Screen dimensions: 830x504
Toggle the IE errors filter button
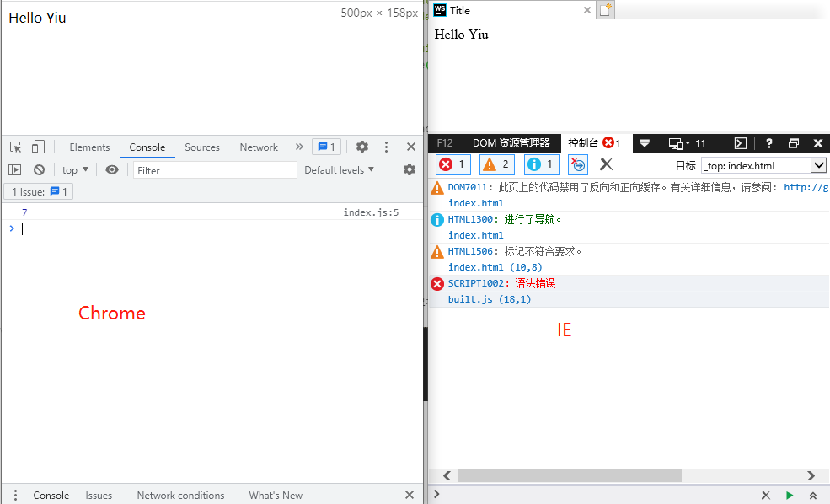click(453, 164)
